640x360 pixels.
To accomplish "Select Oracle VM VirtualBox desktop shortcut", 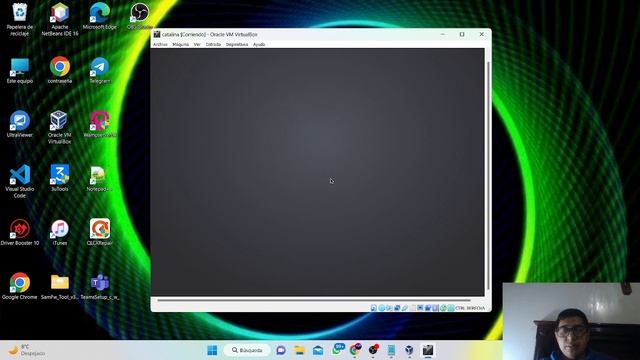I will 60,127.
